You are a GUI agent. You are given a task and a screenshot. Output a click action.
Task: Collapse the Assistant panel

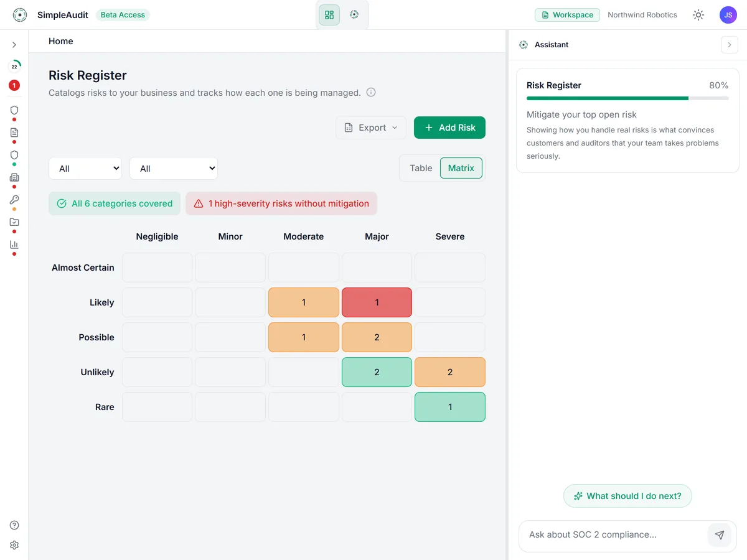click(x=730, y=45)
